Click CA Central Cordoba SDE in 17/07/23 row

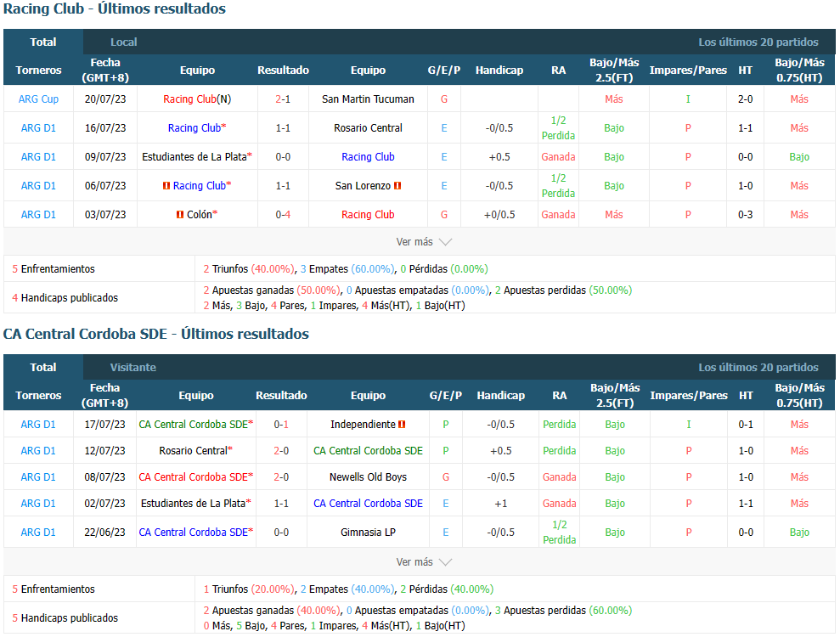pos(194,425)
